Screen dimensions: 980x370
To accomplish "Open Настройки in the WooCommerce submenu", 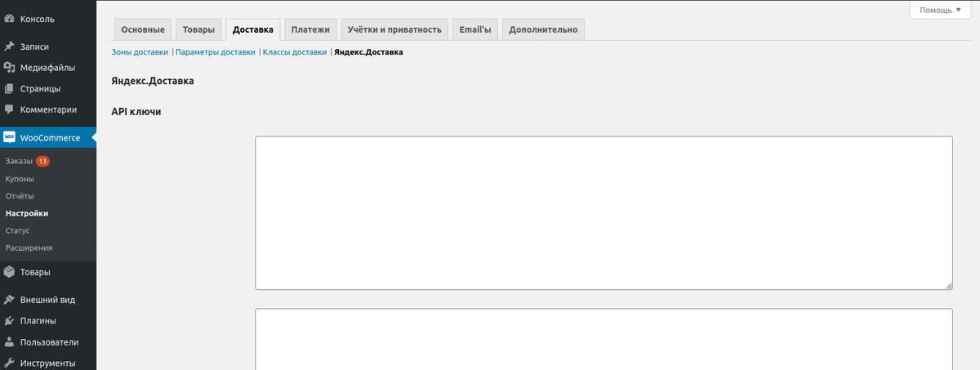I will tap(27, 213).
